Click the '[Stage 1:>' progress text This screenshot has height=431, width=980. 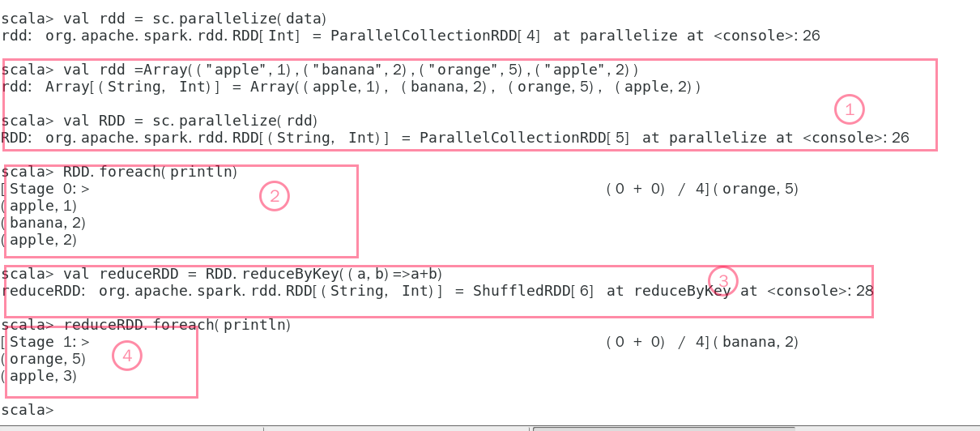point(45,342)
